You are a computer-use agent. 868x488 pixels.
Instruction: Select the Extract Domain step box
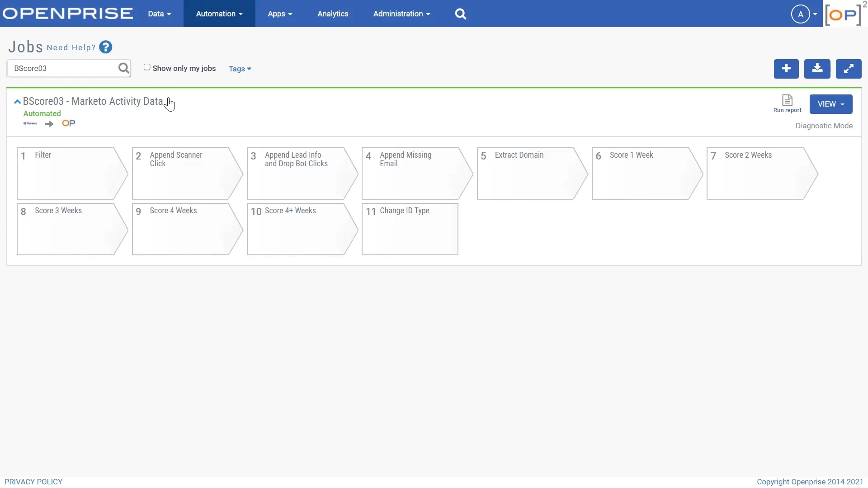(527, 173)
